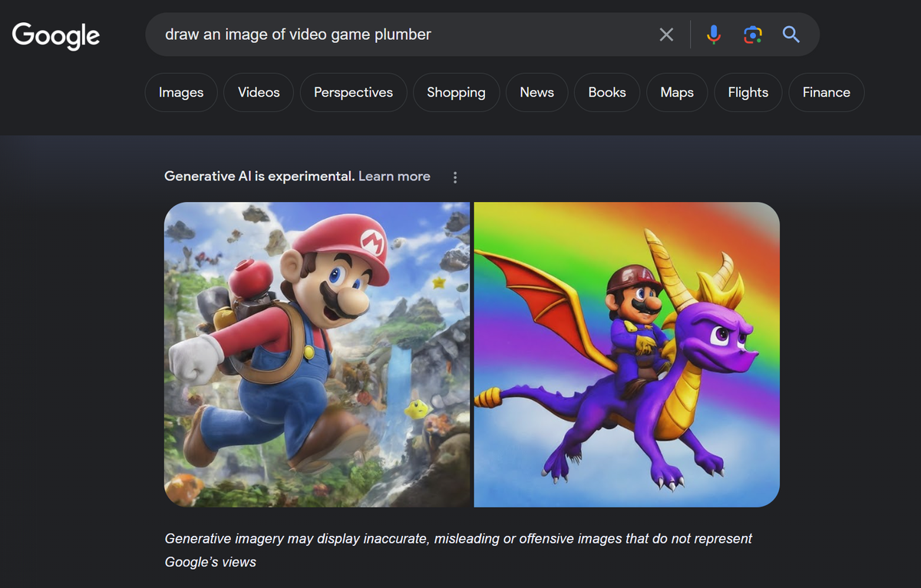Choose the Flights filter
This screenshot has height=588, width=921.
tap(748, 92)
